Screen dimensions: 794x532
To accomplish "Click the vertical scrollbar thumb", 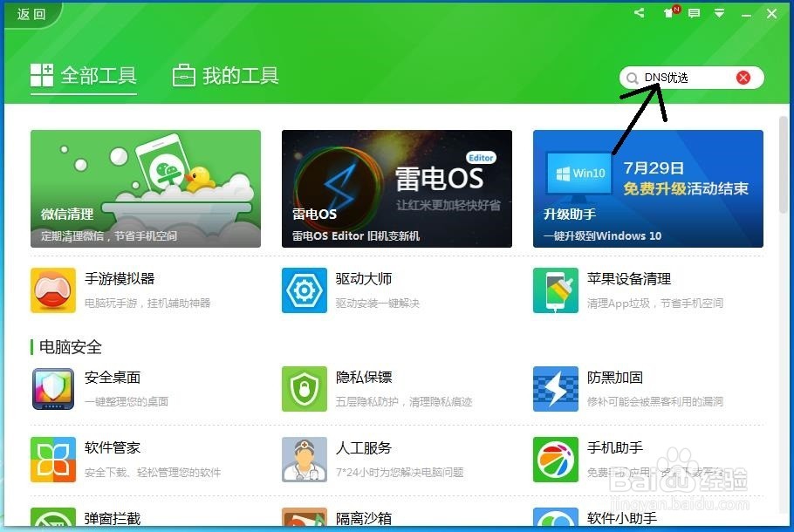I will (784, 165).
